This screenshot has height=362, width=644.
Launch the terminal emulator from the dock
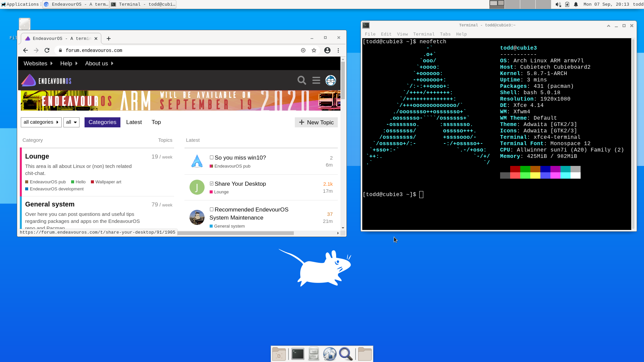coord(298,354)
